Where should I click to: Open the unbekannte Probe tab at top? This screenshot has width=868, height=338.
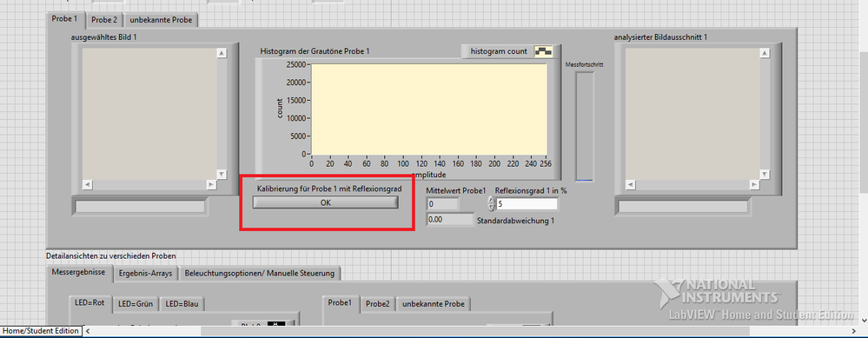tap(161, 20)
